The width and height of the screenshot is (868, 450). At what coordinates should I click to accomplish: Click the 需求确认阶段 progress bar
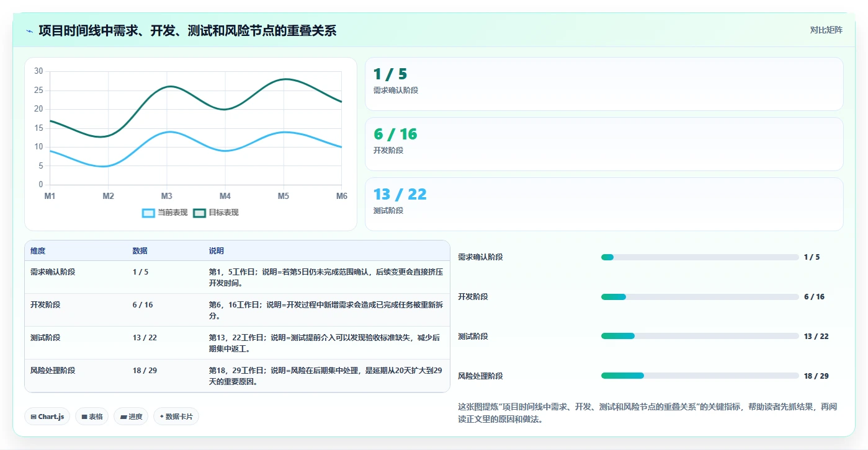(x=700, y=257)
